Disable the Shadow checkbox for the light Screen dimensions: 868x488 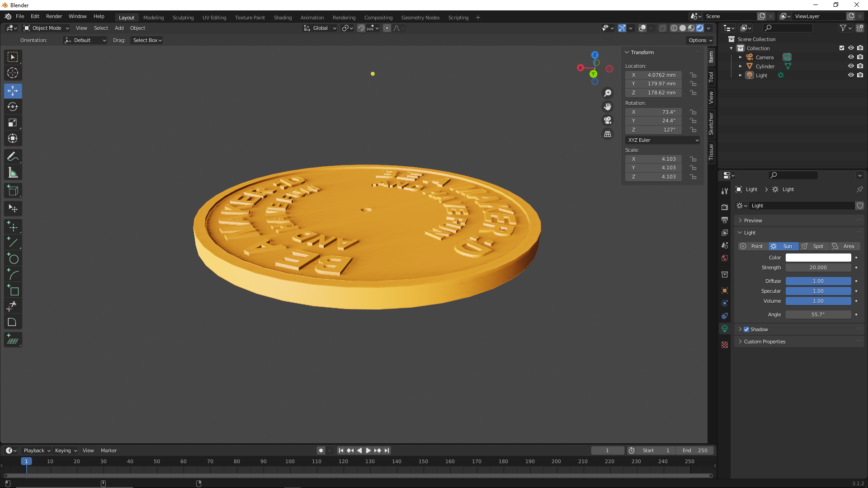tap(746, 329)
